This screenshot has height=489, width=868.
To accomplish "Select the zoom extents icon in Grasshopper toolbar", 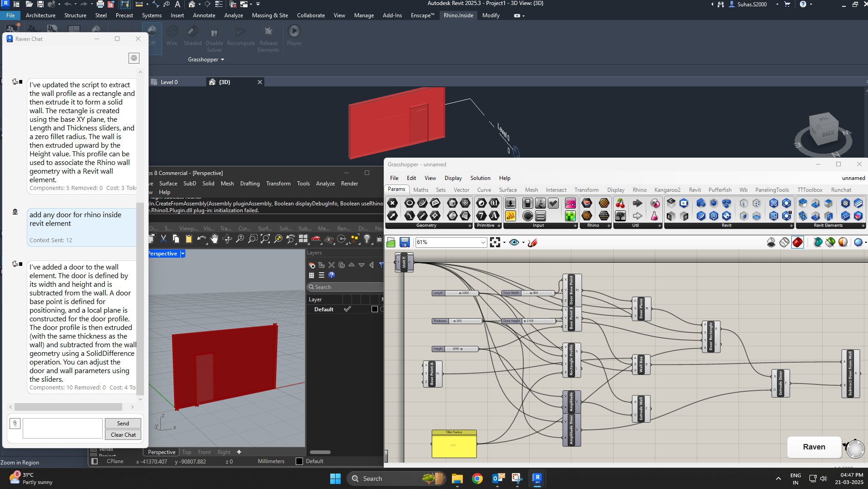I will coord(495,242).
